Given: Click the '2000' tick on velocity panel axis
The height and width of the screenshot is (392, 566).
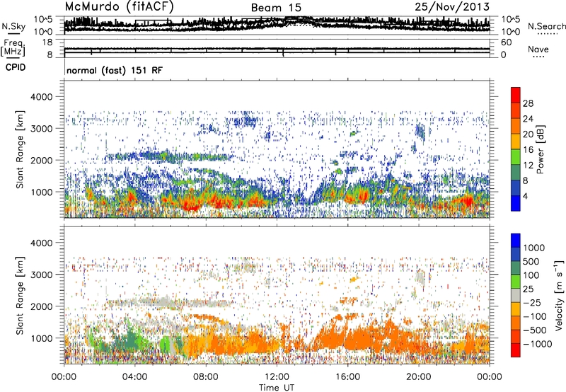Looking at the screenshot, I should tap(42, 306).
